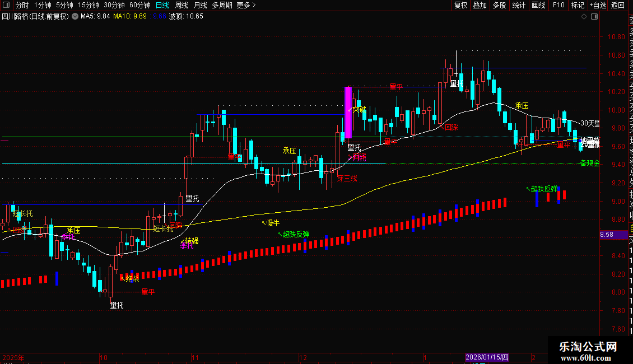Select the 15分钟 period tab
Image resolution: width=633 pixels, height=364 pixels.
tap(89, 5)
